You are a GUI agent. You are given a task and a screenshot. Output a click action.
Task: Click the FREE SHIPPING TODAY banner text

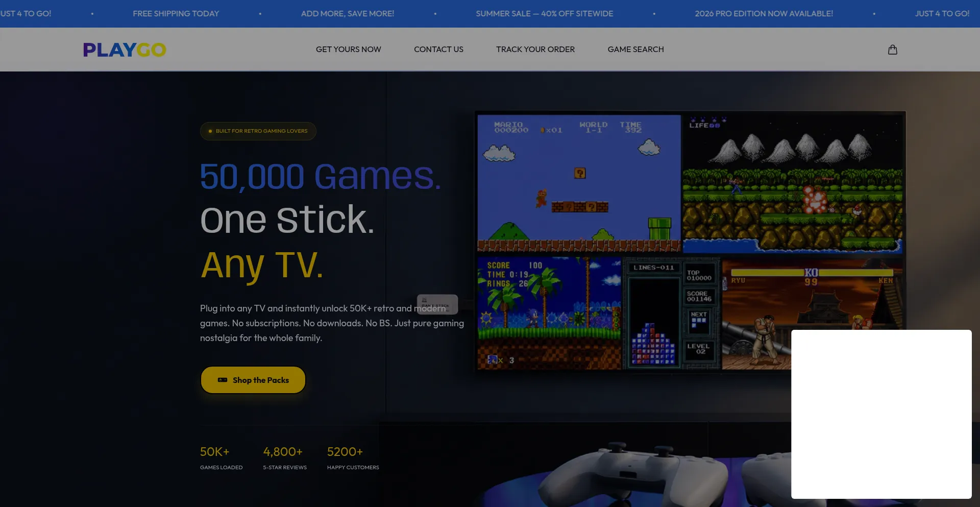pos(176,14)
